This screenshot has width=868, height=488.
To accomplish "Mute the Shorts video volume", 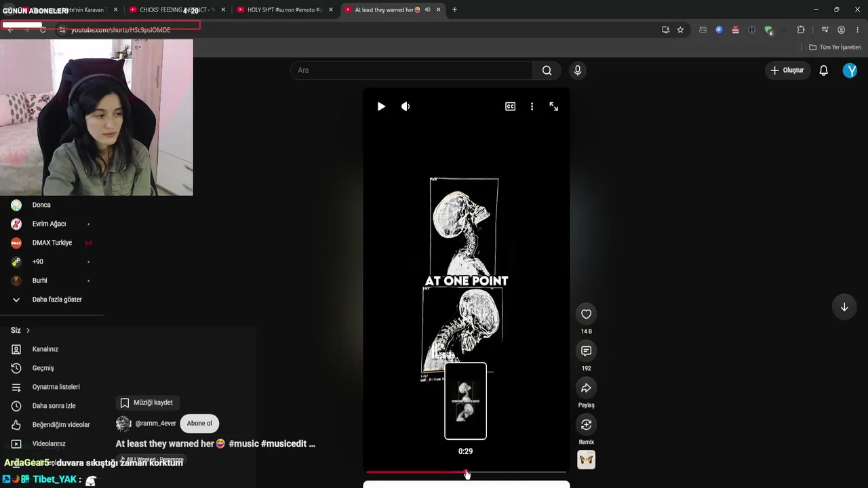I will point(406,106).
